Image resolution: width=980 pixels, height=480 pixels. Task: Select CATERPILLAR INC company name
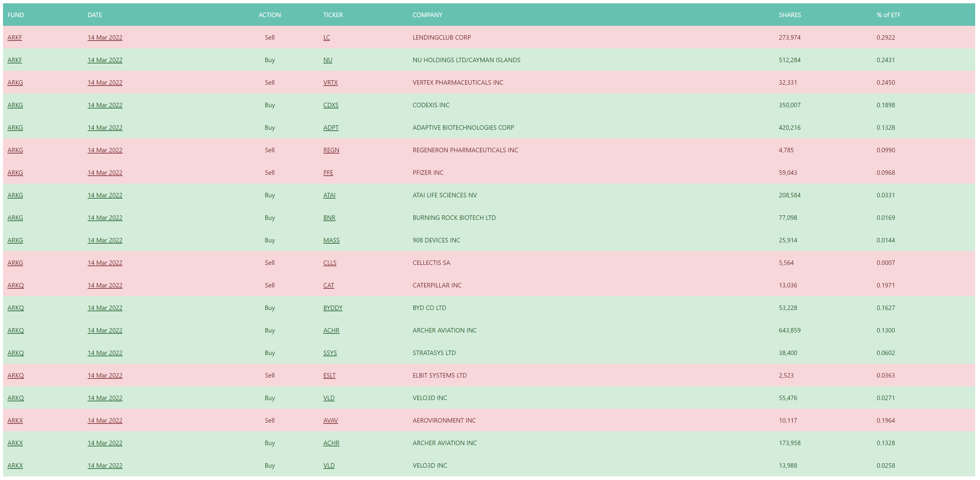coord(437,285)
